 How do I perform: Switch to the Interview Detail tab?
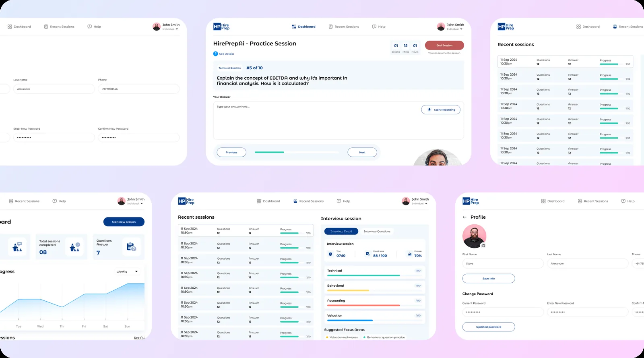(x=341, y=232)
